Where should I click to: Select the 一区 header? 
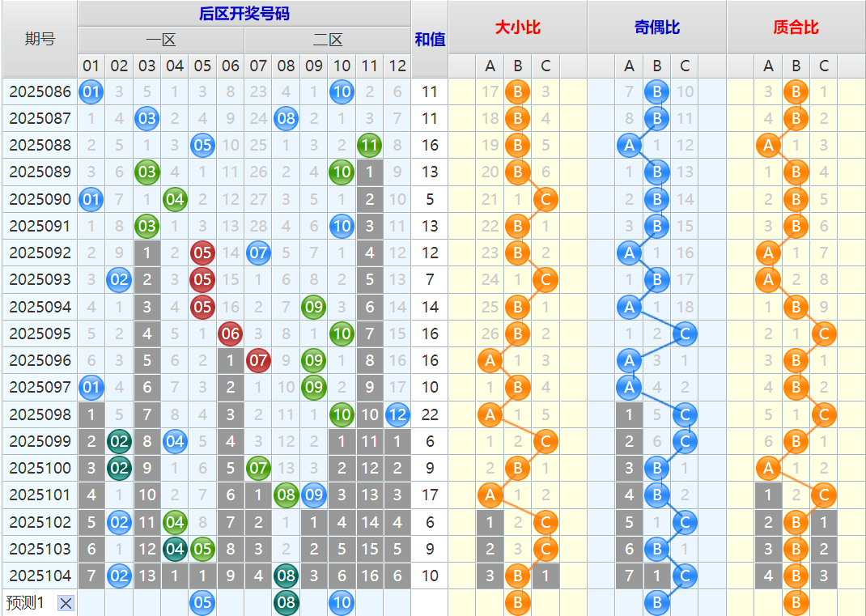point(161,40)
